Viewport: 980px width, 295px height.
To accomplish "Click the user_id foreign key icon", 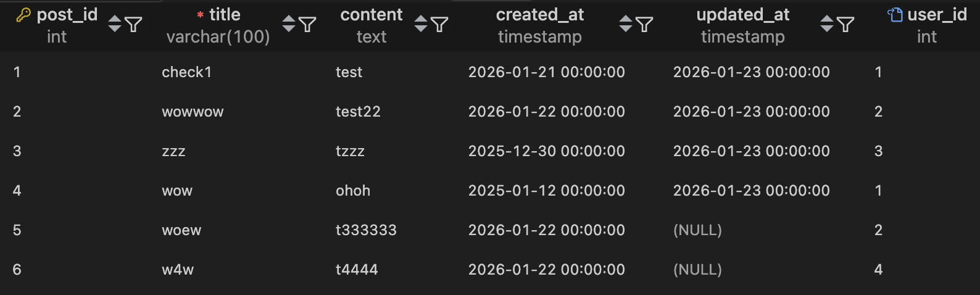I will point(895,15).
